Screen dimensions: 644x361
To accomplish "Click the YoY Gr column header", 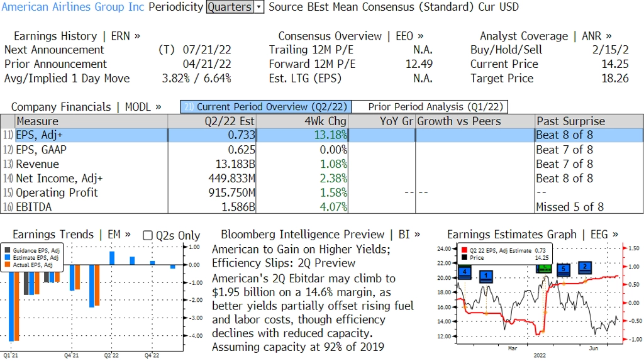I will tap(382, 121).
